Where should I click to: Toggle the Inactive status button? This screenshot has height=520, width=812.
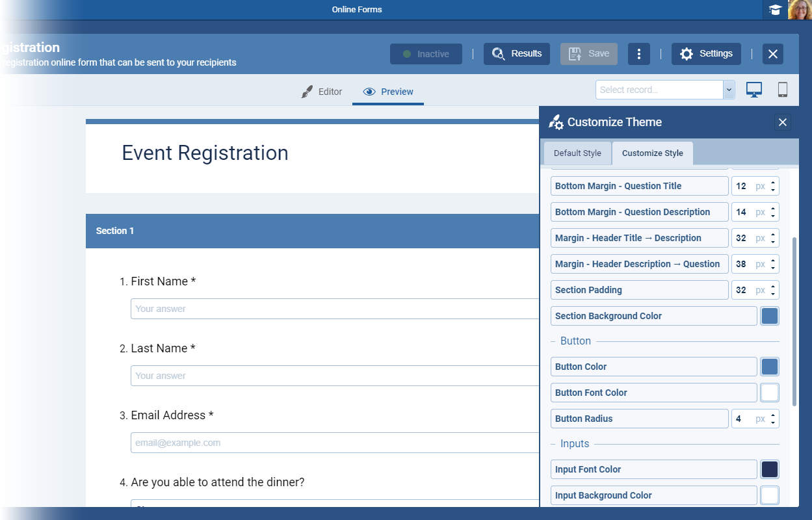click(x=426, y=54)
